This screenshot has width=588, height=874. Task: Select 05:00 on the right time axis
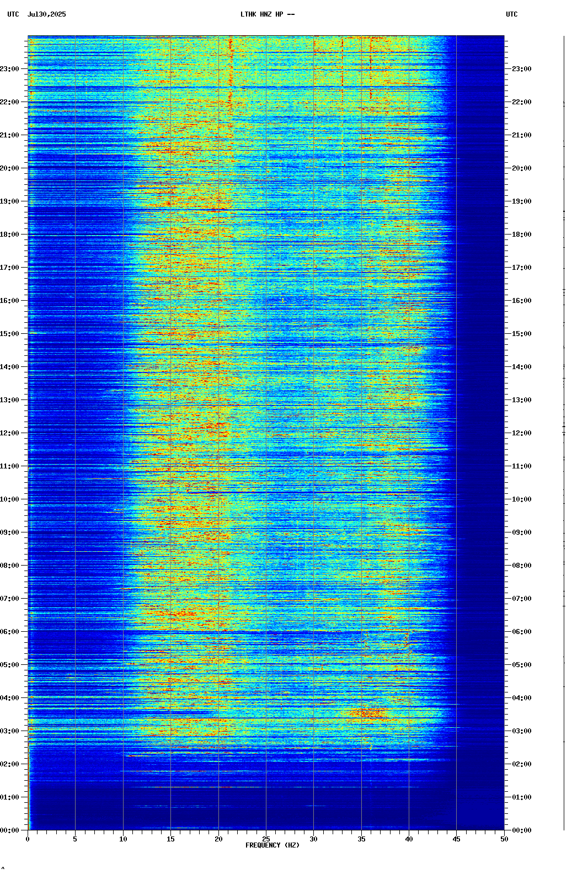[x=522, y=665]
